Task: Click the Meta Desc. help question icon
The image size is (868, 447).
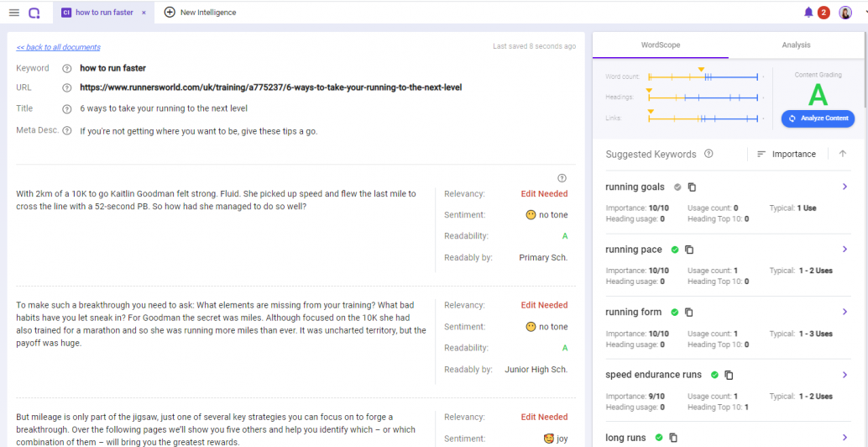Action: (x=67, y=131)
